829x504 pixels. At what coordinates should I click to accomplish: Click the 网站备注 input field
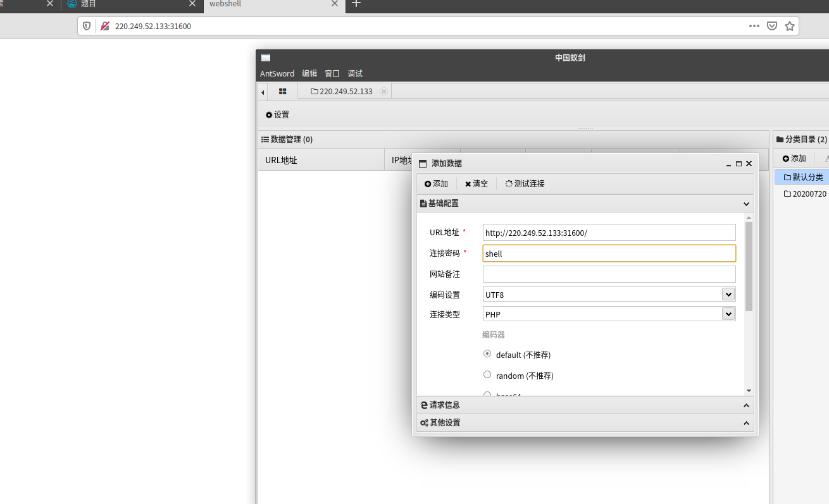coord(609,274)
